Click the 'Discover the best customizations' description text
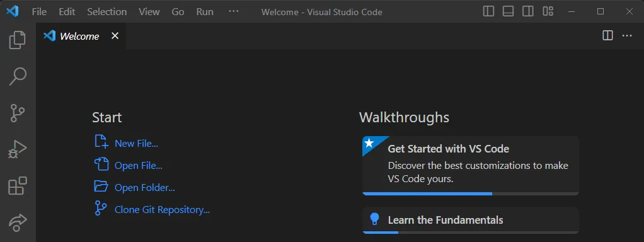The width and height of the screenshot is (644, 242). [x=478, y=172]
